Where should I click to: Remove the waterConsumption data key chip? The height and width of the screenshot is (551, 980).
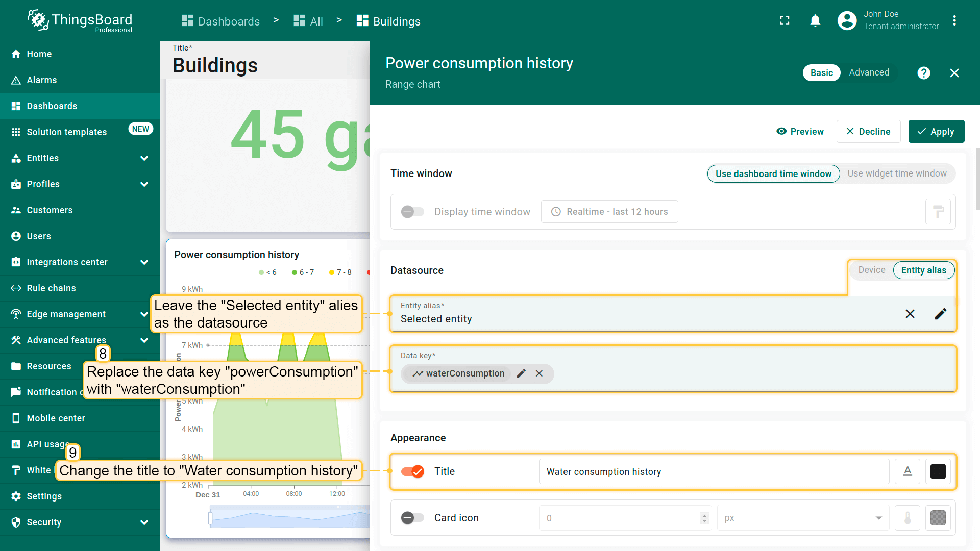coord(539,373)
